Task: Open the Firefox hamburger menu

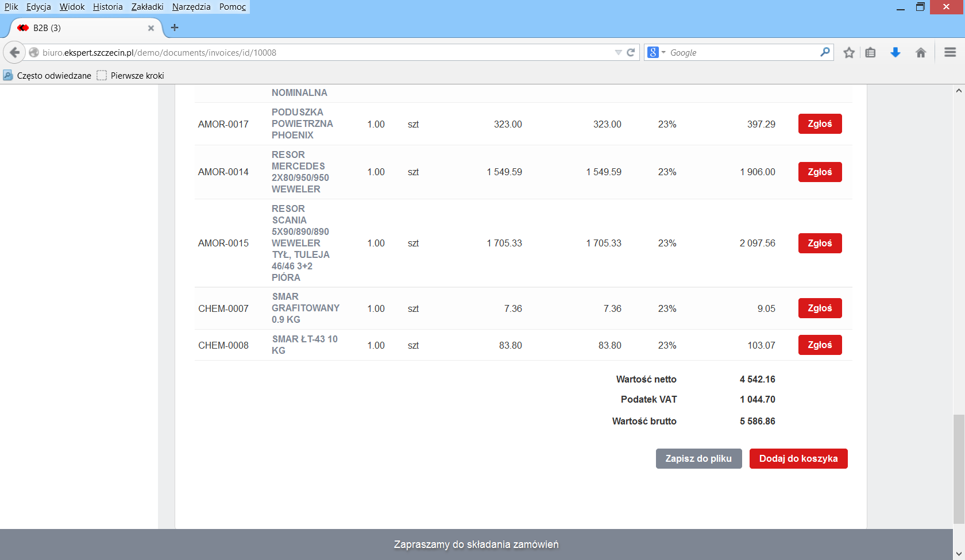Action: point(950,52)
